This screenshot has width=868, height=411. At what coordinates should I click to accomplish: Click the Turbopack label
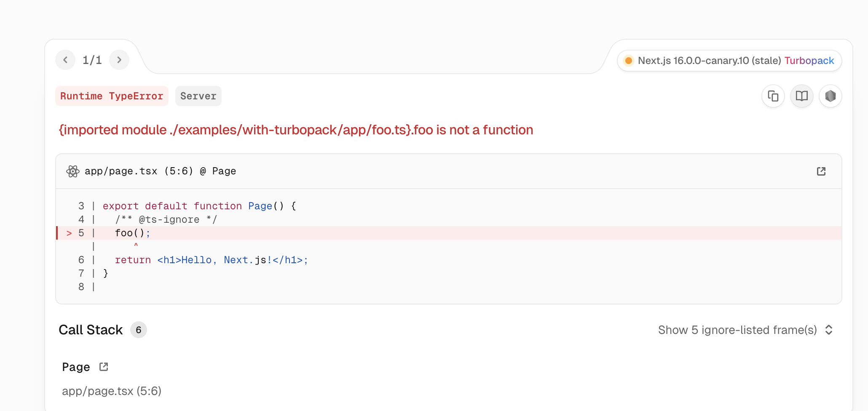point(809,61)
